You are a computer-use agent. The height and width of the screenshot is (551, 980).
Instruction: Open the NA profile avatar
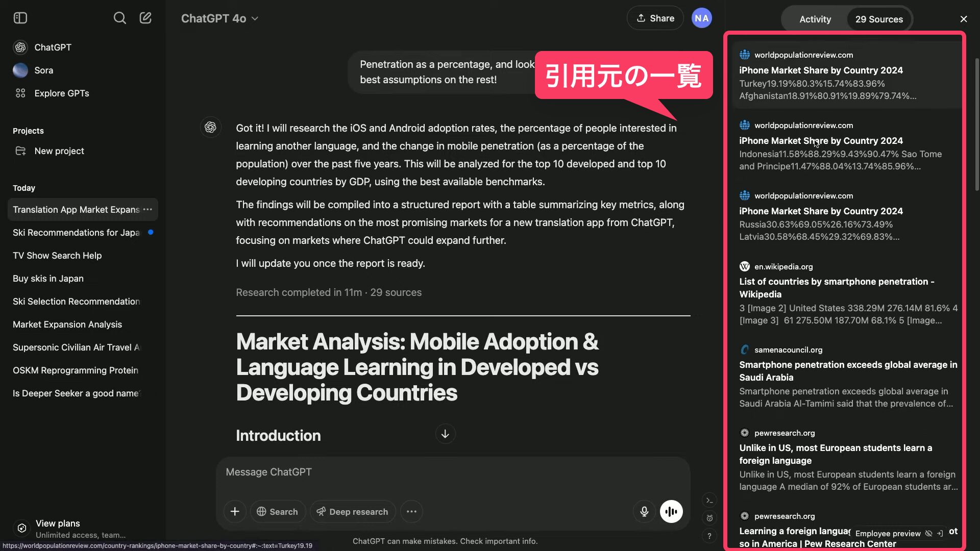coord(701,18)
